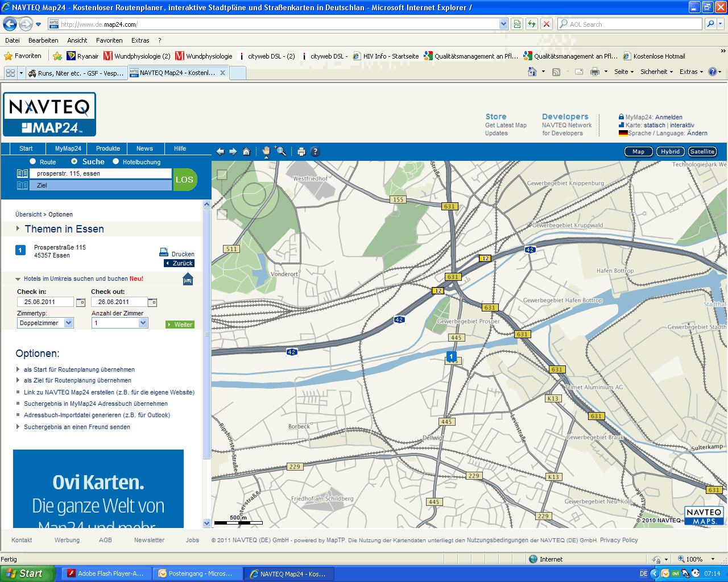Collapse the Hotels im Umkreis section

pyautogui.click(x=18, y=279)
